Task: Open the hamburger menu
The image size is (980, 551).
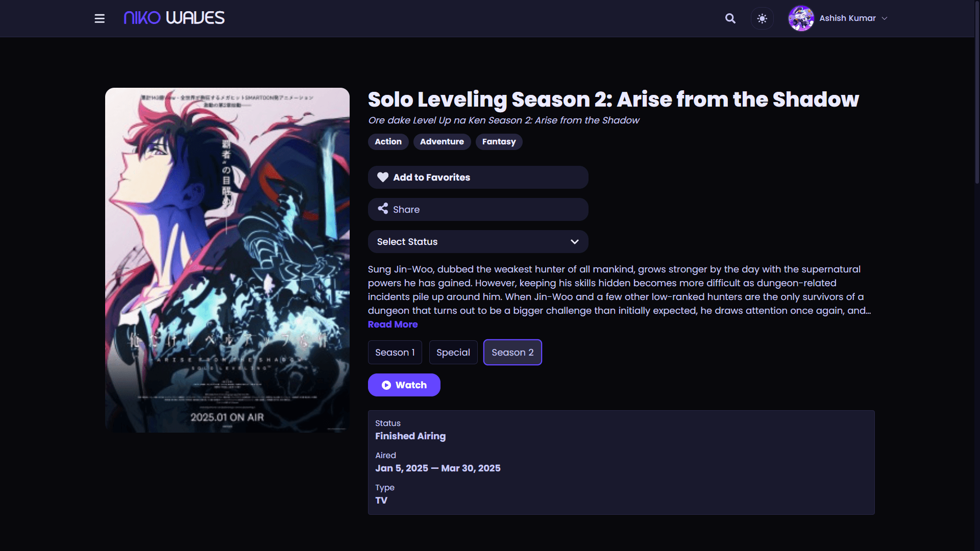Action: pos(100,18)
